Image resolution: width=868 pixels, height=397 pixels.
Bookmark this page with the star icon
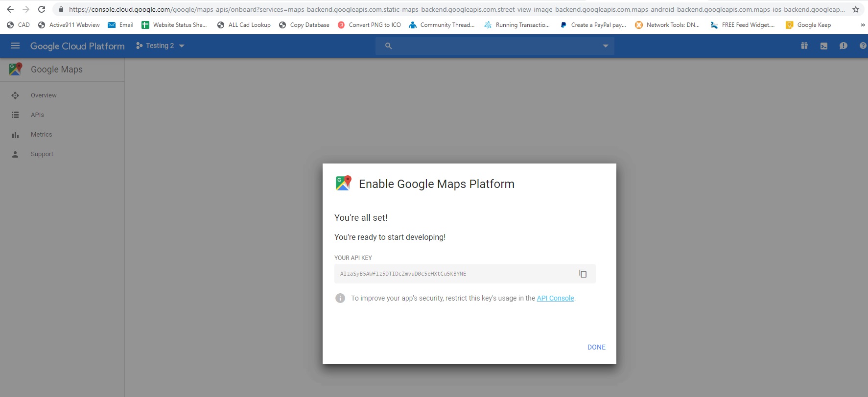click(856, 9)
